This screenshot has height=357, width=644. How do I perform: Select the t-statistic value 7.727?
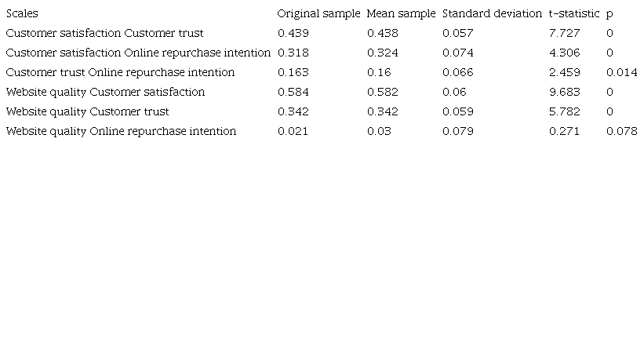pos(564,34)
